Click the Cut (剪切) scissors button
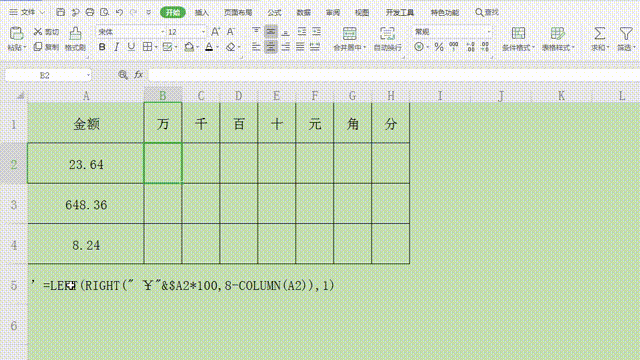The image size is (640, 360). coord(46,32)
